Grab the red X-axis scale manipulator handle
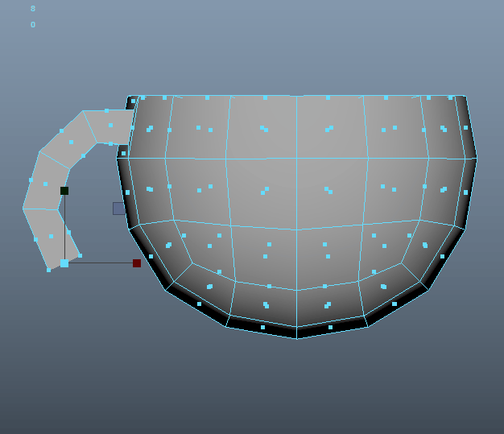Screen dimensions: 504x434 point(137,263)
